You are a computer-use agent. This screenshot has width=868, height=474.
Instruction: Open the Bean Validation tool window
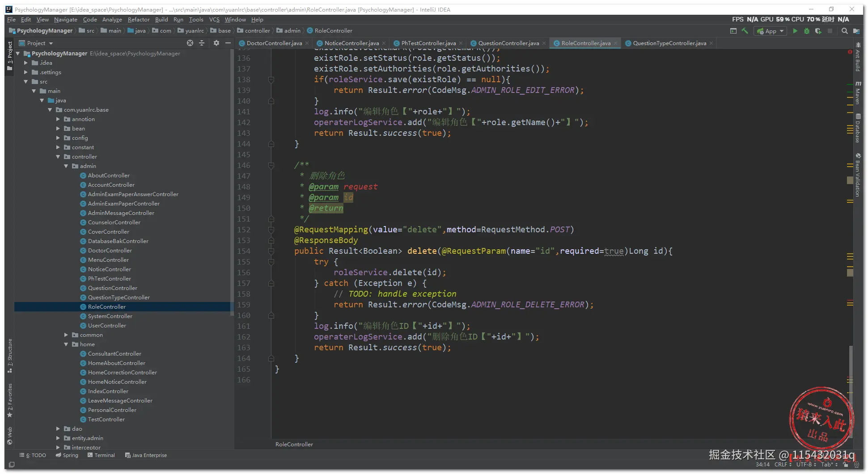tap(858, 175)
